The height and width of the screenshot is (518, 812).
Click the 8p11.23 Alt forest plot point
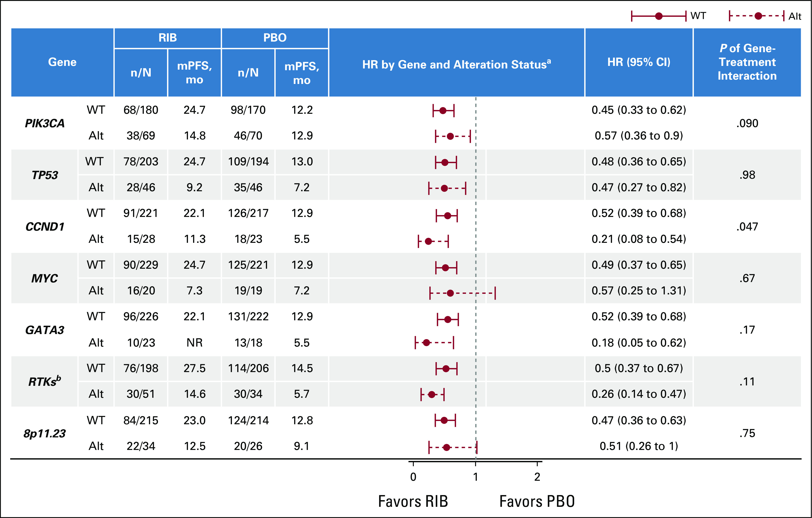pos(446,448)
